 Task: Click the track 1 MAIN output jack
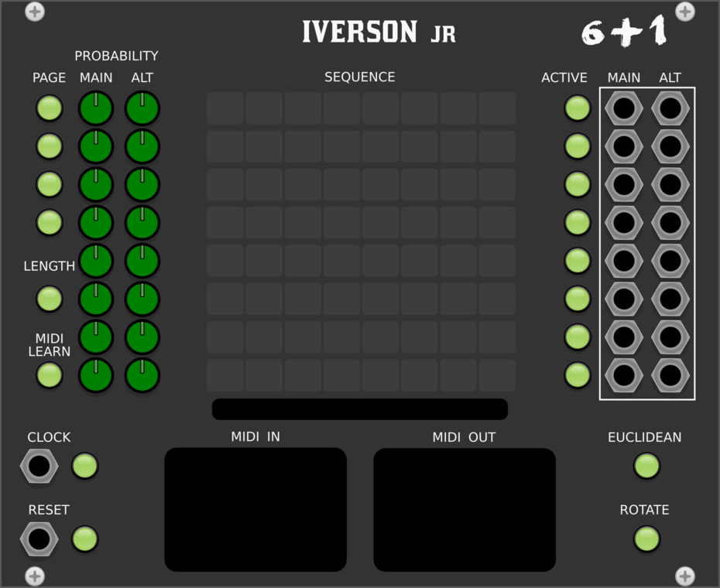click(x=624, y=108)
